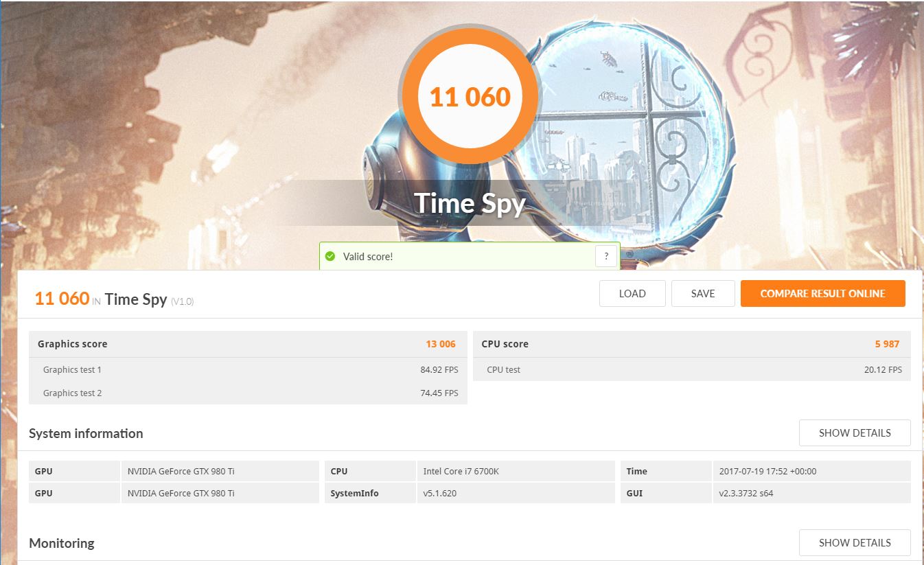Screen dimensions: 924x565
Task: Expand Monitoring section with SHOW DETAILS
Action: point(855,542)
